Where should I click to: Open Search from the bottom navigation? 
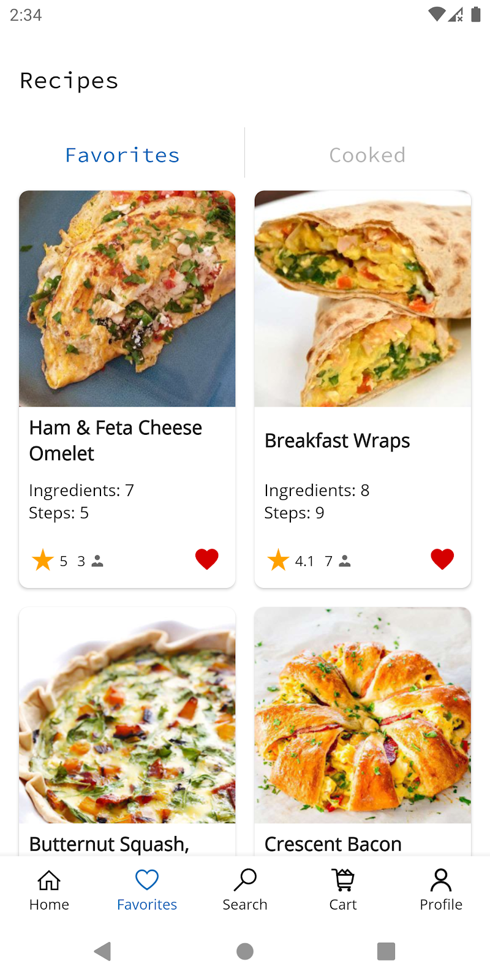(245, 881)
